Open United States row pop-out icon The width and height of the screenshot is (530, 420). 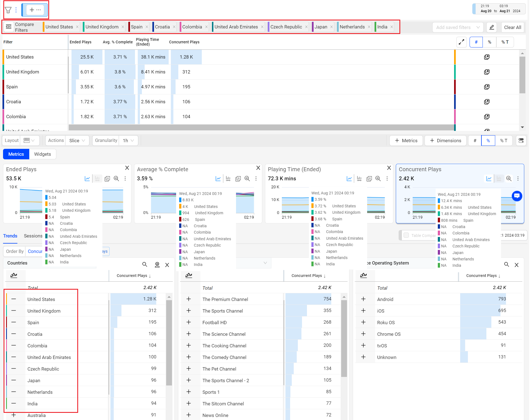click(487, 57)
